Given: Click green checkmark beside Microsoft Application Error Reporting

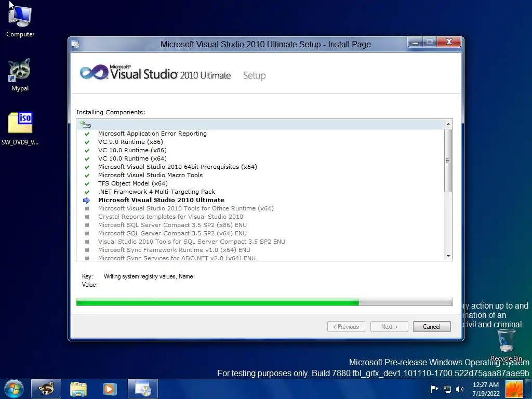Looking at the screenshot, I should point(87,134).
